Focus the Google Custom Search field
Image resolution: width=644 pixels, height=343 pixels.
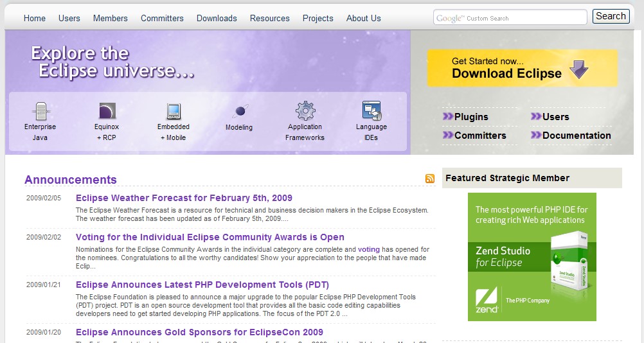[x=510, y=17]
